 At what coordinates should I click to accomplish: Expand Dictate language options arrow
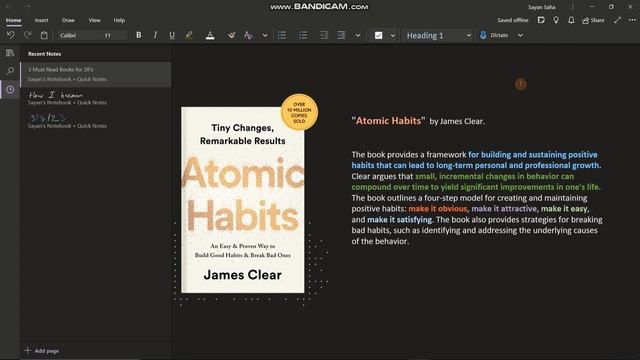pyautogui.click(x=520, y=35)
